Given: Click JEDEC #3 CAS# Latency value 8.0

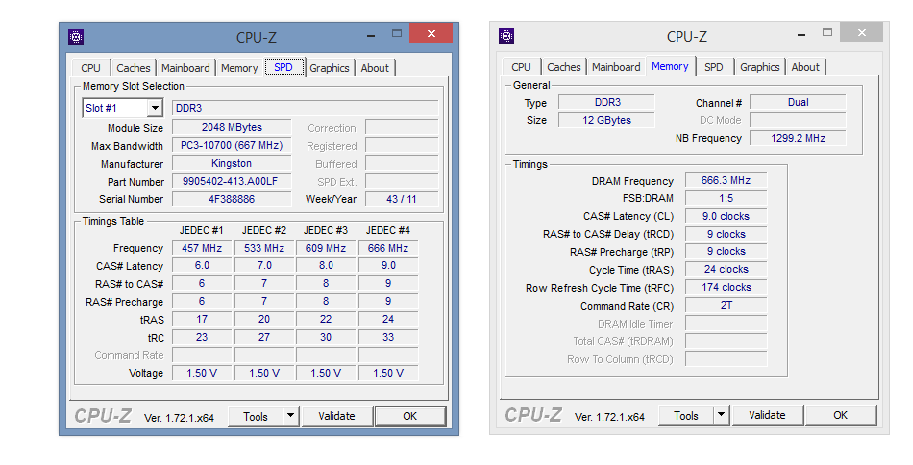Looking at the screenshot, I should click(326, 265).
